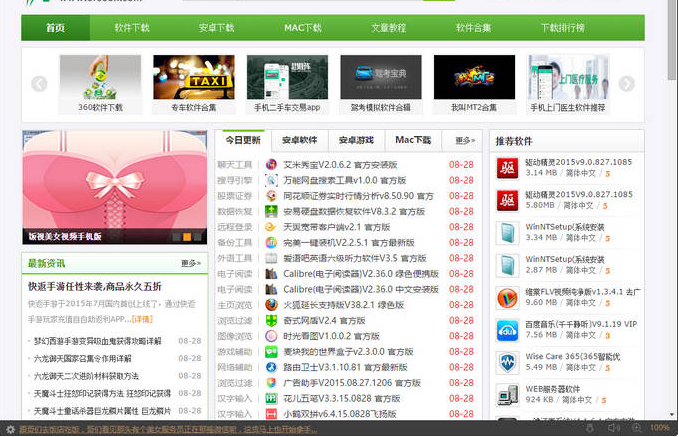Click the carousel right arrow button
679x437 pixels.
[626, 84]
